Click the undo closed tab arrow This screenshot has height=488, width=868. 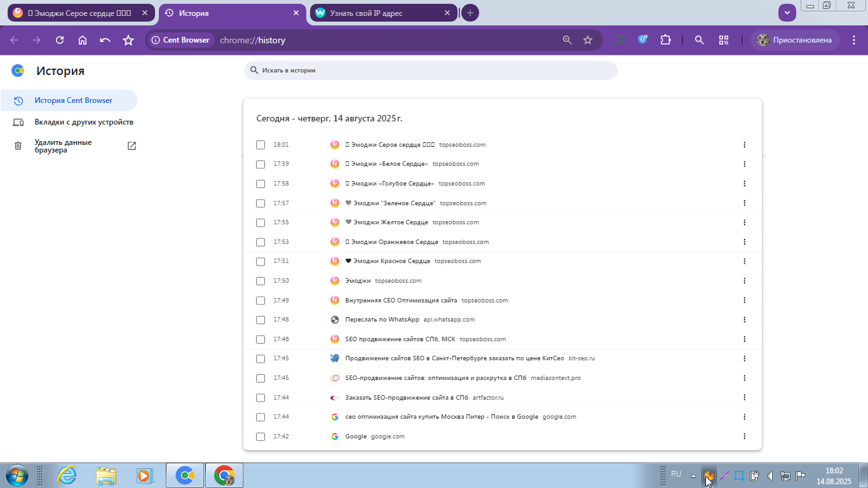tap(105, 40)
